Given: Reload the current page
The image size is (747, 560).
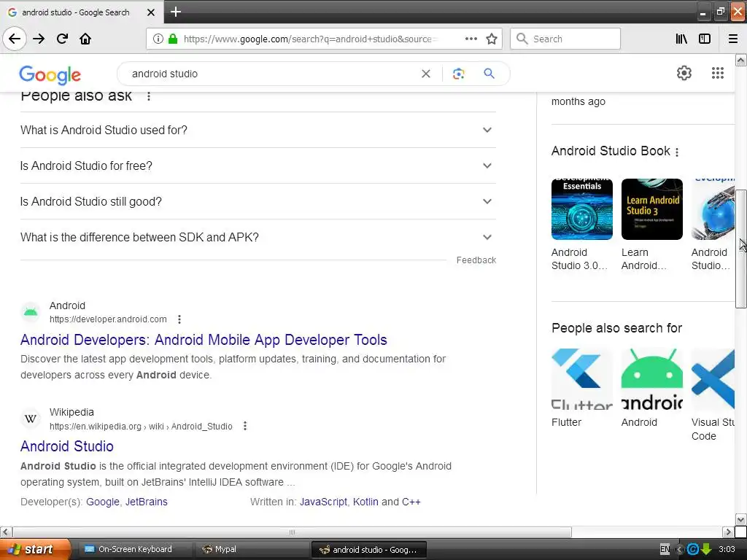Looking at the screenshot, I should tap(62, 39).
